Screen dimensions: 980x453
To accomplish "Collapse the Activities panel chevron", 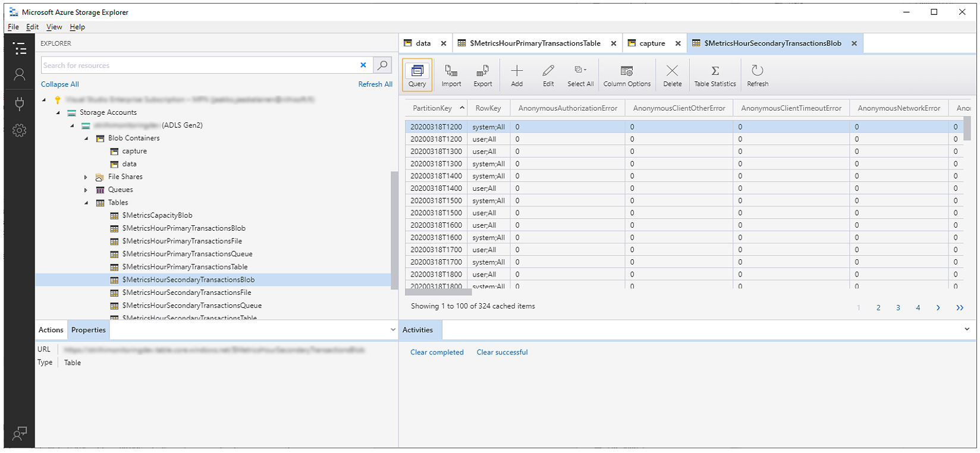I will click(x=967, y=329).
